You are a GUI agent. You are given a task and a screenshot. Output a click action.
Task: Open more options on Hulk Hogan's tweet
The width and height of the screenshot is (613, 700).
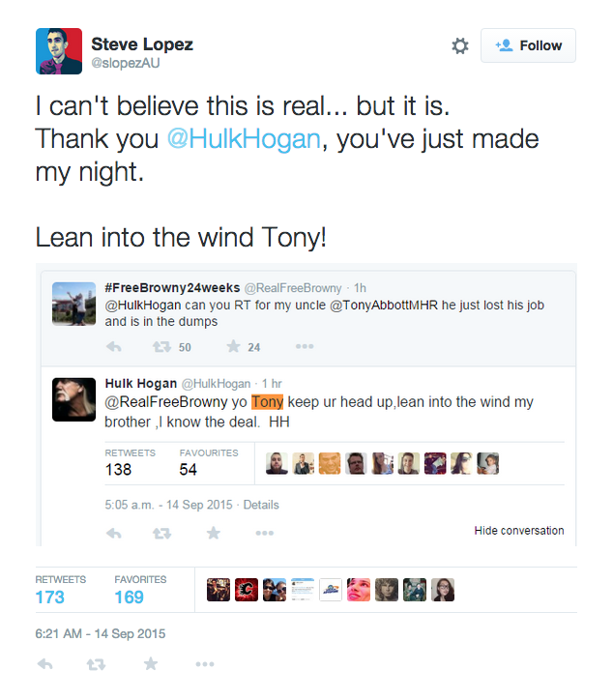click(265, 533)
